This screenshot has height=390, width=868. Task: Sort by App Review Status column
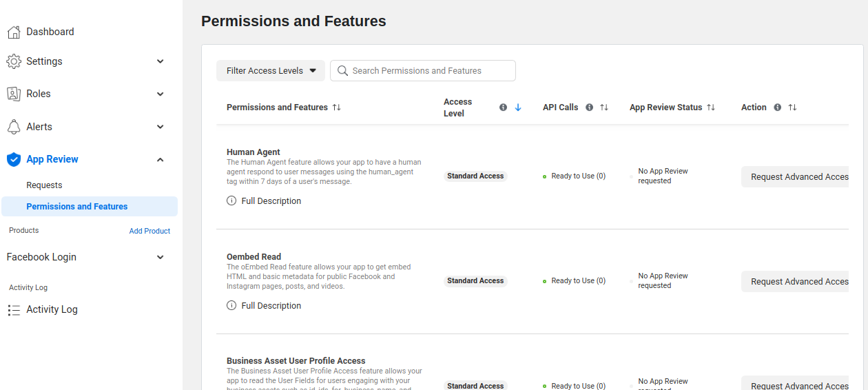(x=711, y=107)
